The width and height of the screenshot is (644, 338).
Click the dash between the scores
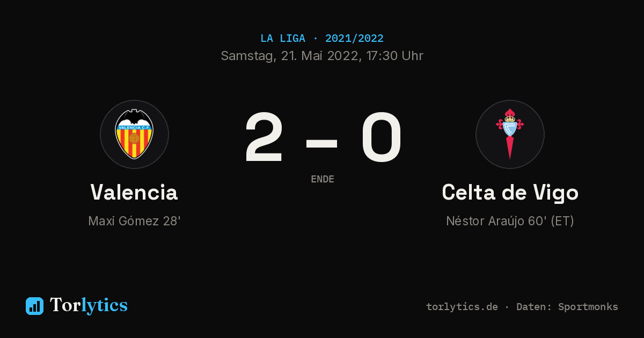[x=322, y=143]
